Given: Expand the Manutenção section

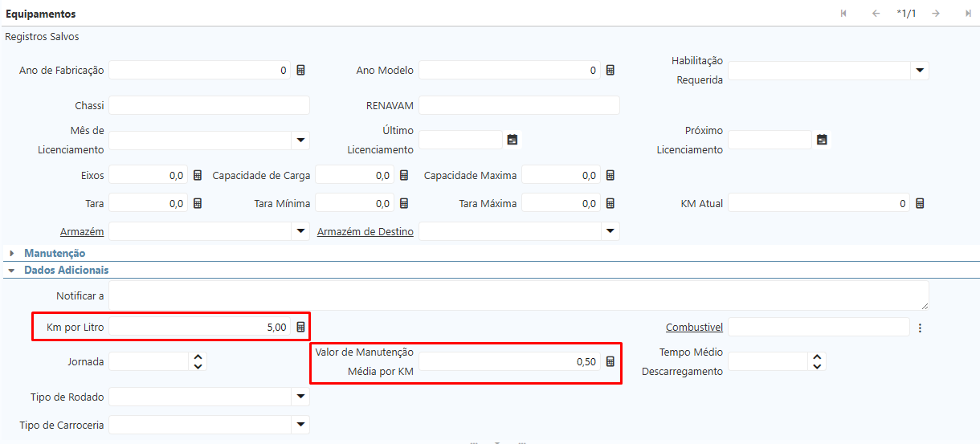Looking at the screenshot, I should pos(55,253).
